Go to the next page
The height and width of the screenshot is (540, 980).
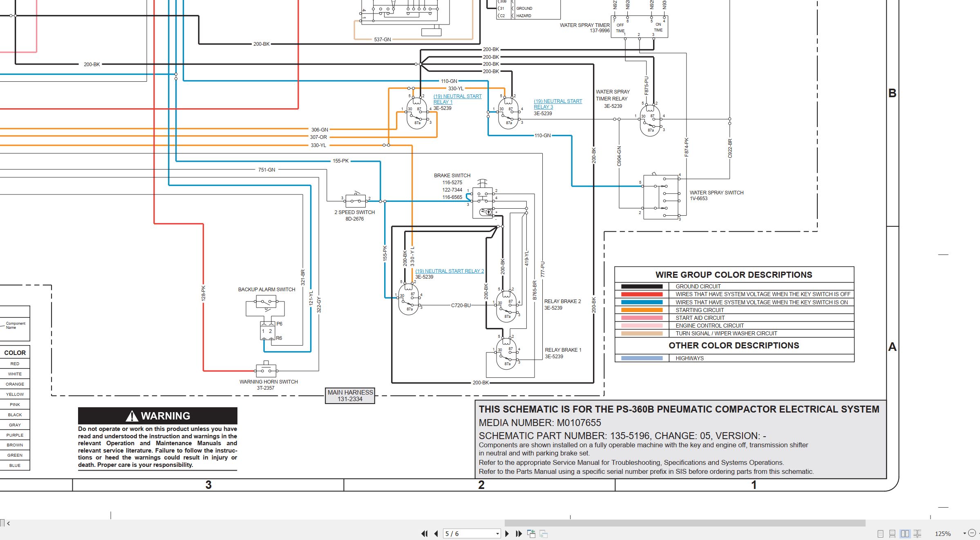[x=507, y=533]
